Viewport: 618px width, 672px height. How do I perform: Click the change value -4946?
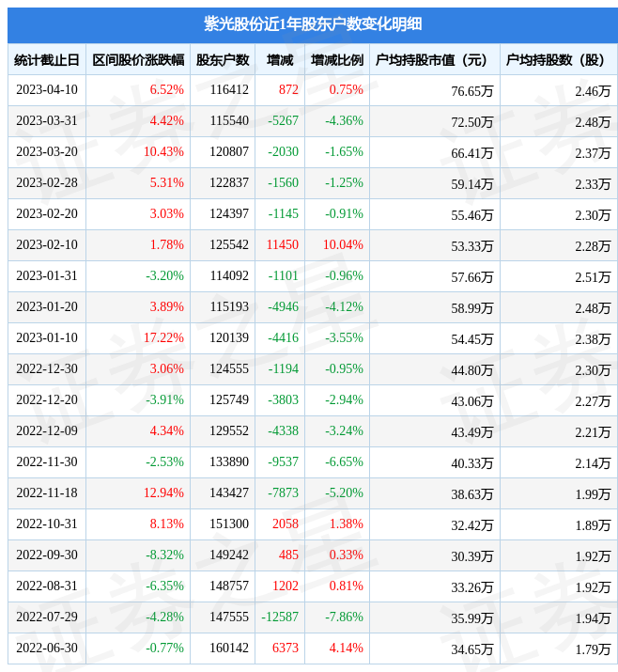pyautogui.click(x=283, y=306)
